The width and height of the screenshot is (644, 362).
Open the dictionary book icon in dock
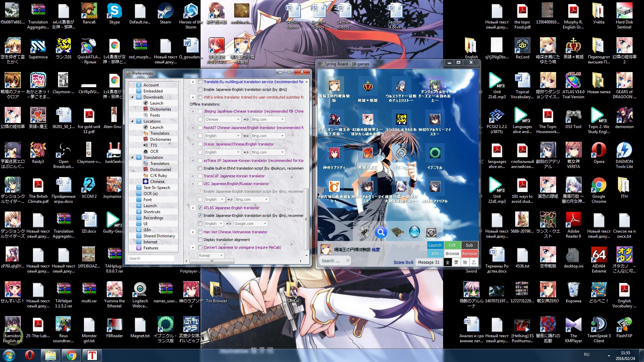coord(397,232)
